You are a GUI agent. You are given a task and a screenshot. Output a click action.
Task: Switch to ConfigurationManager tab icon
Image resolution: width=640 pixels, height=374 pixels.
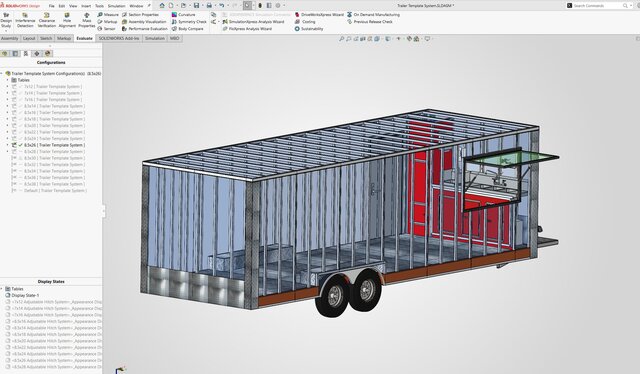[x=26, y=53]
